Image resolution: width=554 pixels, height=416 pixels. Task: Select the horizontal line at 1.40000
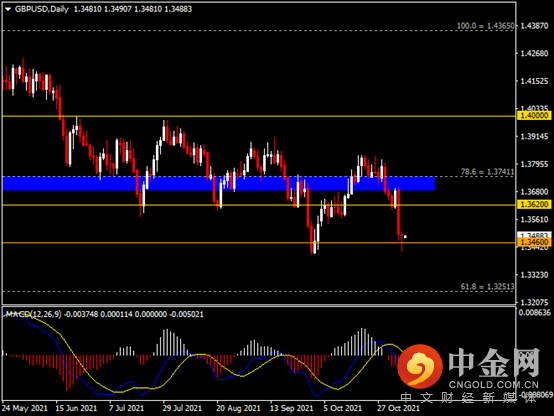[x=259, y=116]
